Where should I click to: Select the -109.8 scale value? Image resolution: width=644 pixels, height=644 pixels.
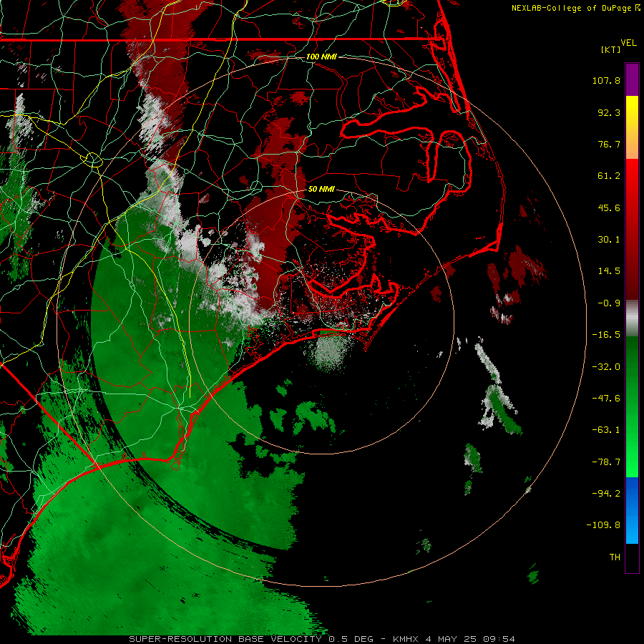point(603,525)
